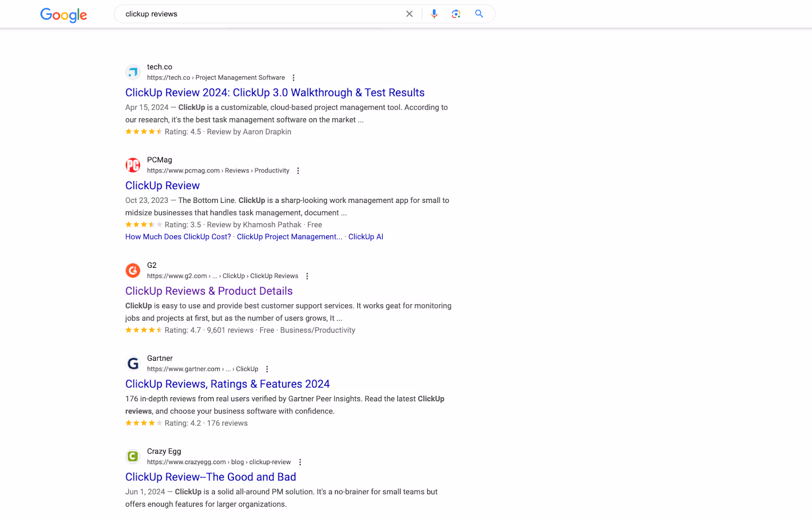Viewport: 812px width, 520px height.
Task: Click '9,601 reviews' text
Action: point(230,330)
